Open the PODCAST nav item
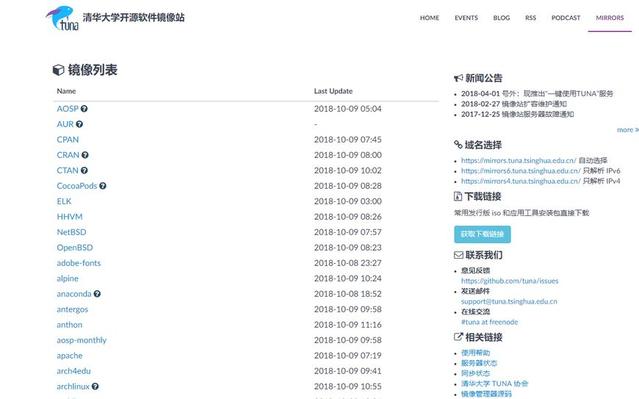The image size is (639, 399). 566,18
